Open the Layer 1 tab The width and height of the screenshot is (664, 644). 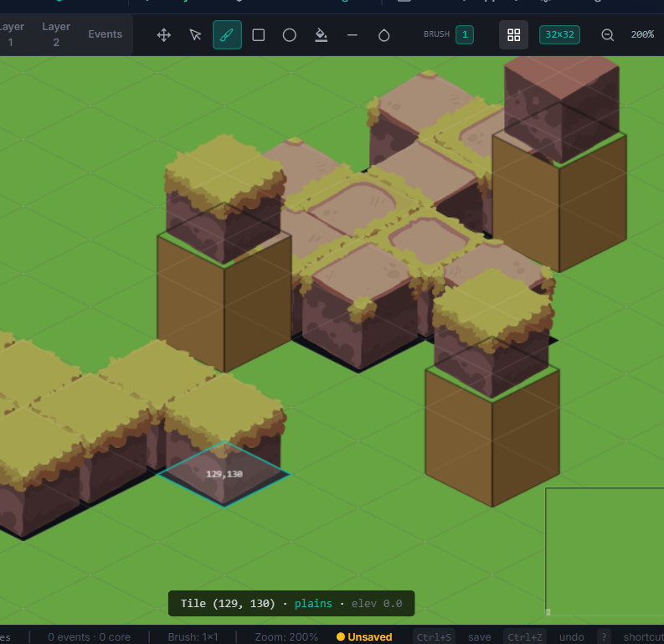(x=11, y=34)
